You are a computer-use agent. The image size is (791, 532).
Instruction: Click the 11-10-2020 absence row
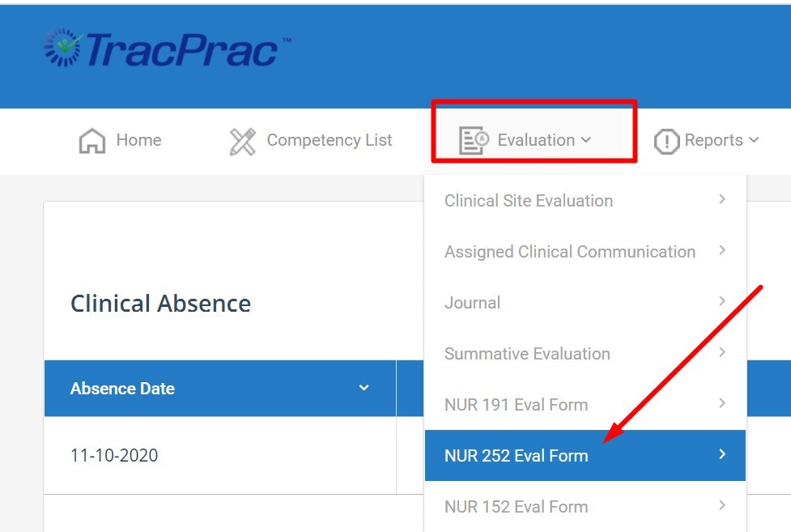[x=114, y=455]
